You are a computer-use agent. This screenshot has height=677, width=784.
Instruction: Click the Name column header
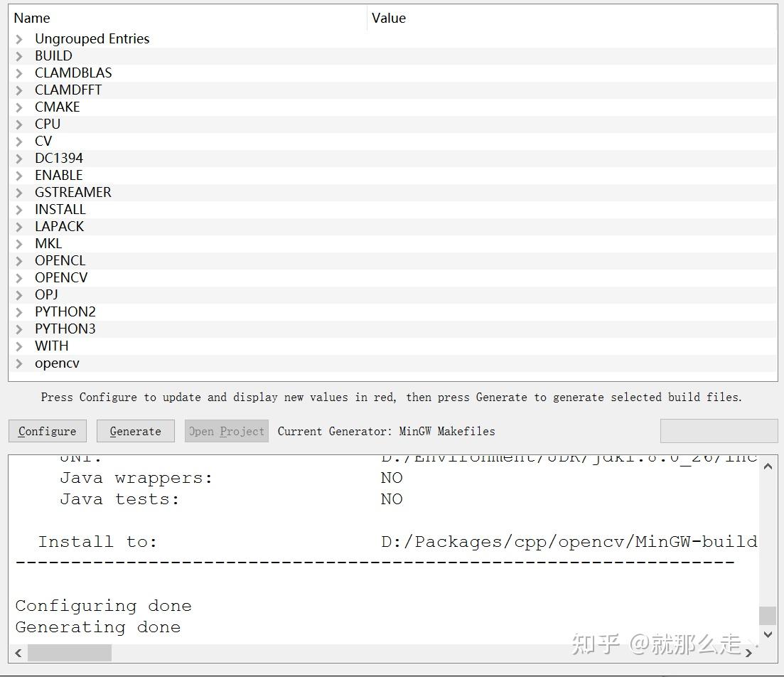pyautogui.click(x=32, y=18)
